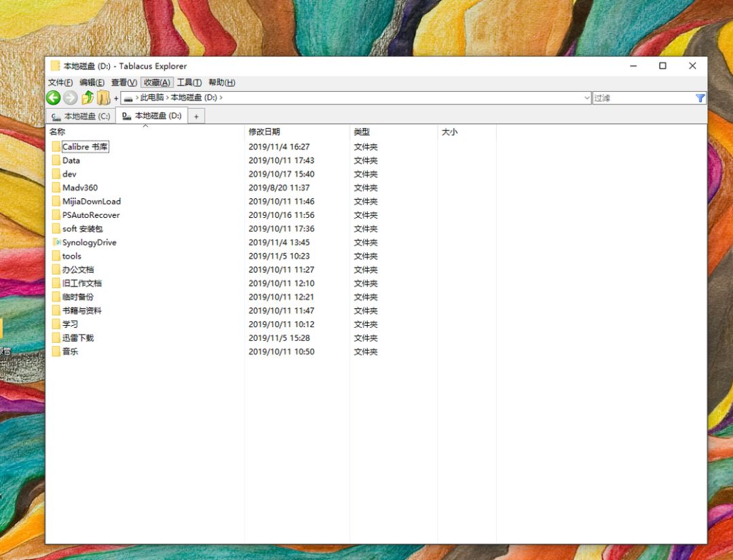This screenshot has width=733, height=560.
Task: Add a new tab with plus button
Action: tap(196, 117)
